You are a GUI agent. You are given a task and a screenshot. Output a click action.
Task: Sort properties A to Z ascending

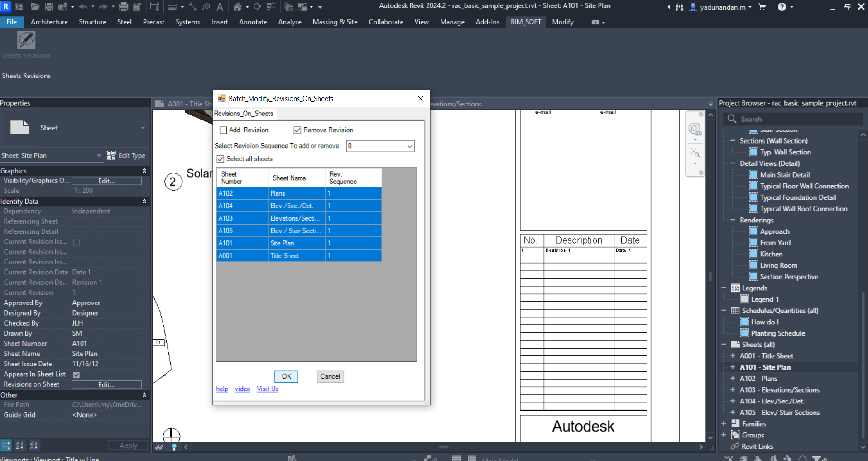pyautogui.click(x=19, y=445)
